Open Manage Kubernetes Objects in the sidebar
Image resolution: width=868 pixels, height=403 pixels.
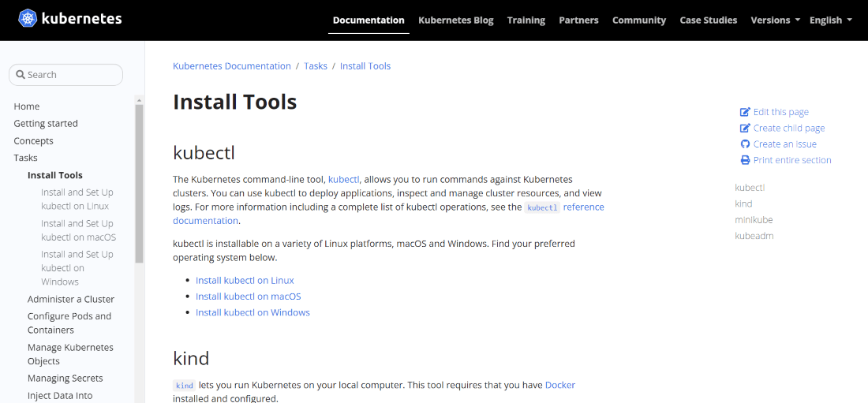[x=70, y=354]
